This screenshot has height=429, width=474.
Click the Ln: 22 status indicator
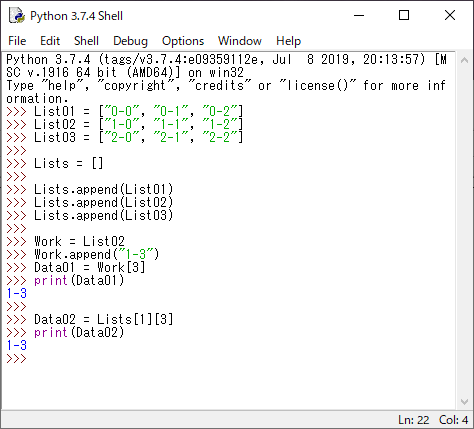[x=414, y=420]
